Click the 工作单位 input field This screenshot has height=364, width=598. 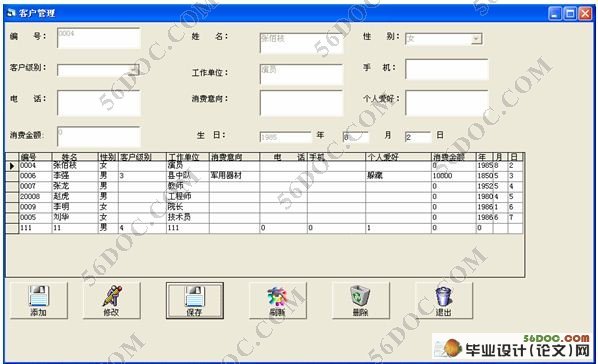[301, 74]
